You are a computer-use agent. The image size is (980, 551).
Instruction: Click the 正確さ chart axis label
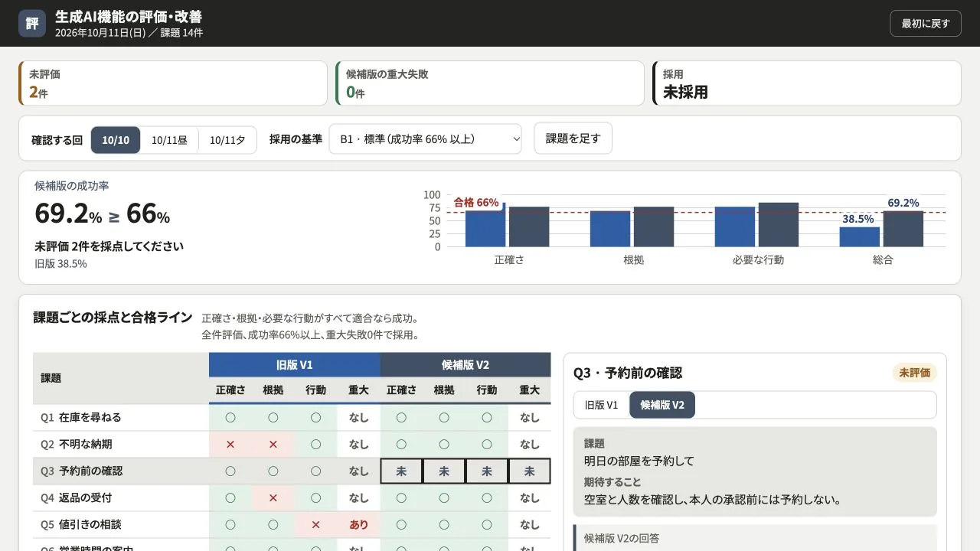509,260
